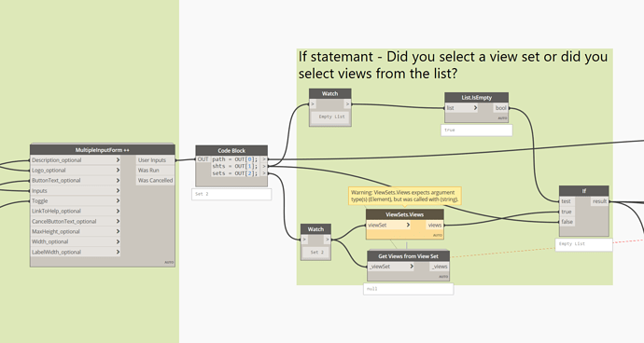Click the viewSet input port on ViewSets.Views
Screen dimensions: 644x343
pos(388,225)
